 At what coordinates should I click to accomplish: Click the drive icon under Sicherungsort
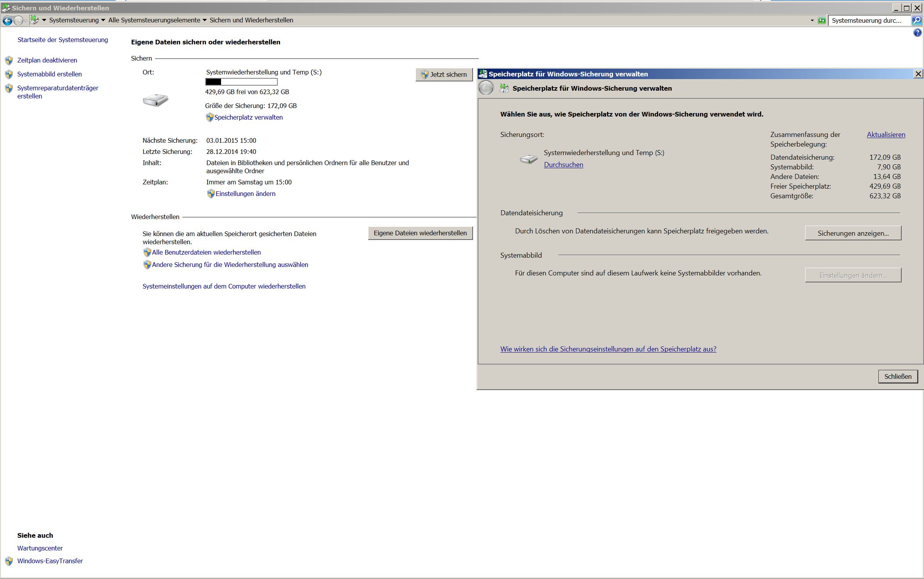528,159
